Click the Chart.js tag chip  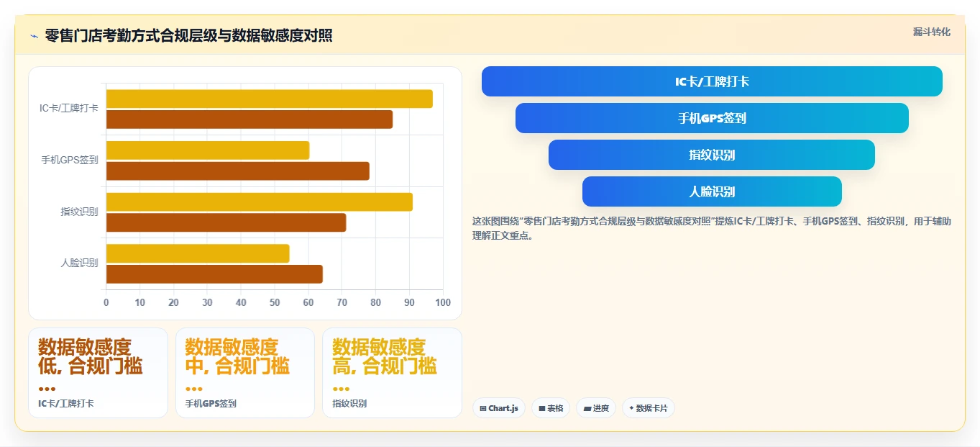[499, 408]
